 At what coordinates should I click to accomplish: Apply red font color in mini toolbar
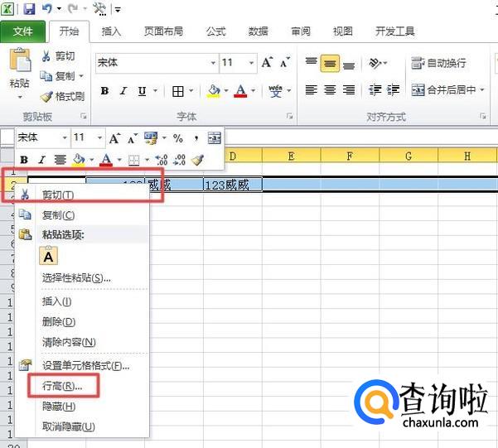(106, 159)
